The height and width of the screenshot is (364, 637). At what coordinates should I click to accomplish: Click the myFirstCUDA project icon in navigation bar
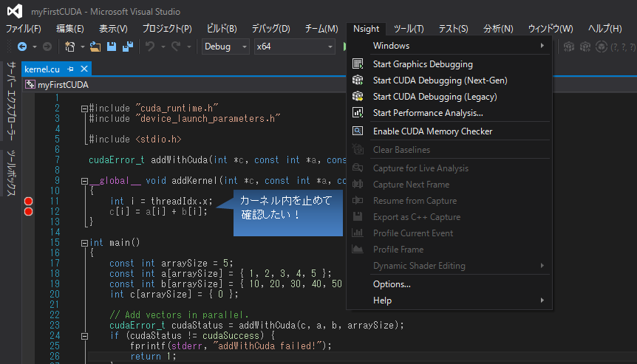click(x=30, y=84)
